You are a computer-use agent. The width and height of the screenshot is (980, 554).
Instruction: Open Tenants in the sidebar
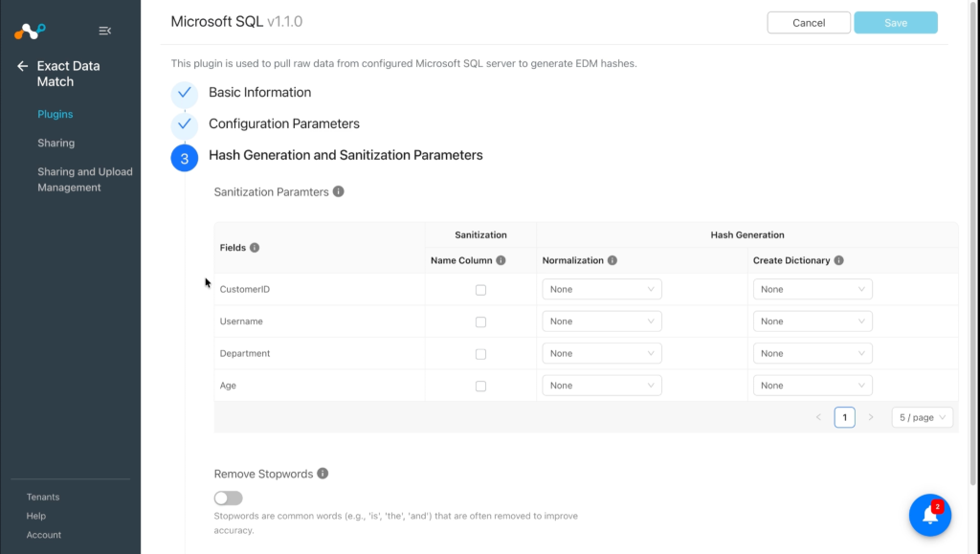pyautogui.click(x=42, y=498)
